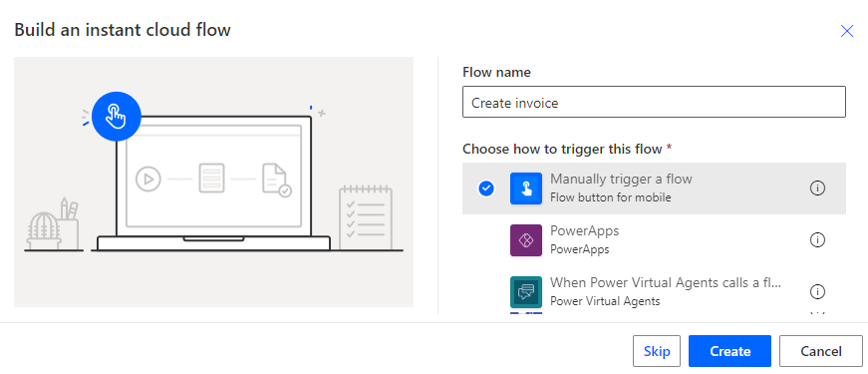Open info icon for PowerApps trigger

(x=817, y=240)
